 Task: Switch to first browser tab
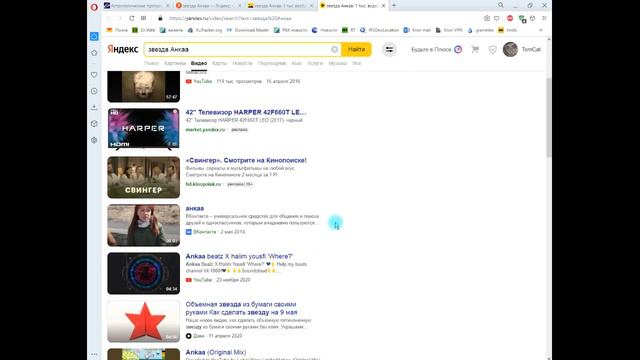136,6
